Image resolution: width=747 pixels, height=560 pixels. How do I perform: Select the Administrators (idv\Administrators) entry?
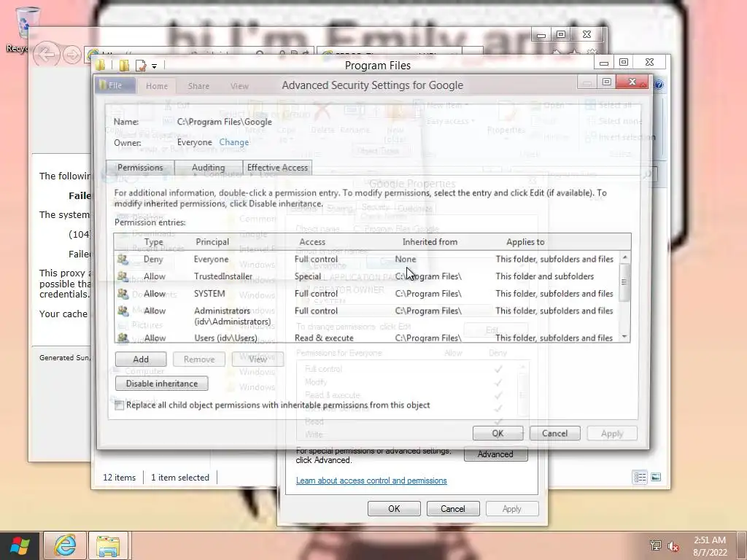coord(367,316)
